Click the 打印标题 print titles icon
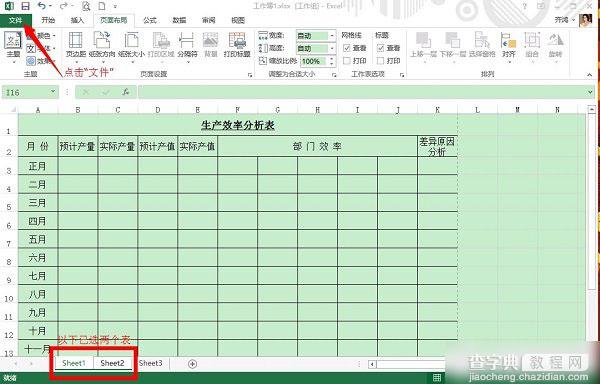600x384 pixels. [237, 46]
